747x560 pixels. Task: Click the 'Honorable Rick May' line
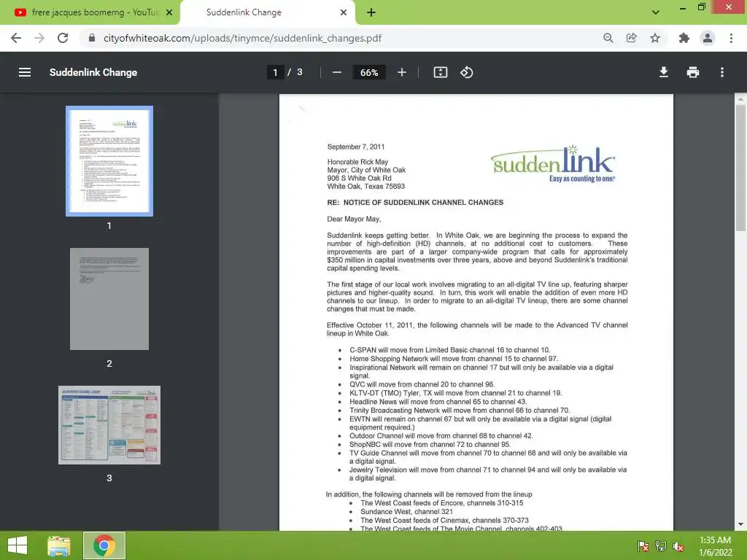(357, 162)
